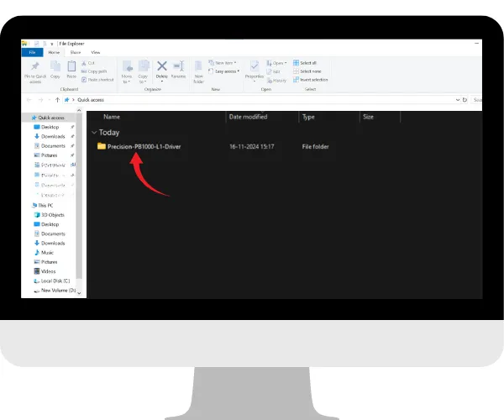The height and width of the screenshot is (420, 504).
Task: Open recent locations arrow beside Forward
Action: 50,100
